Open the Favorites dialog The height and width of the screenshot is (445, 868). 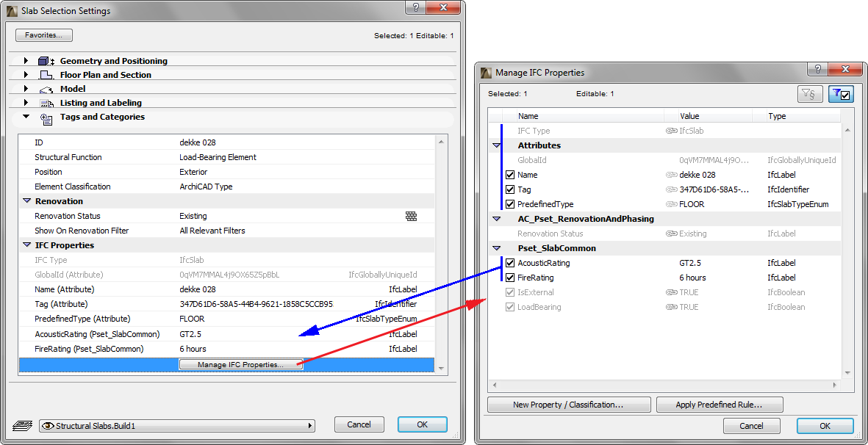pyautogui.click(x=44, y=35)
